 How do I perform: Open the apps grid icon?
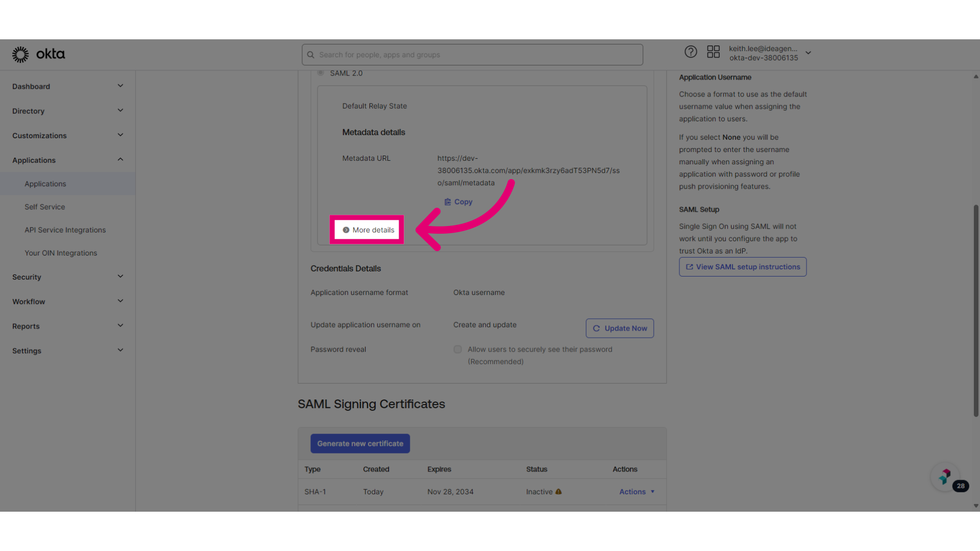coord(713,52)
